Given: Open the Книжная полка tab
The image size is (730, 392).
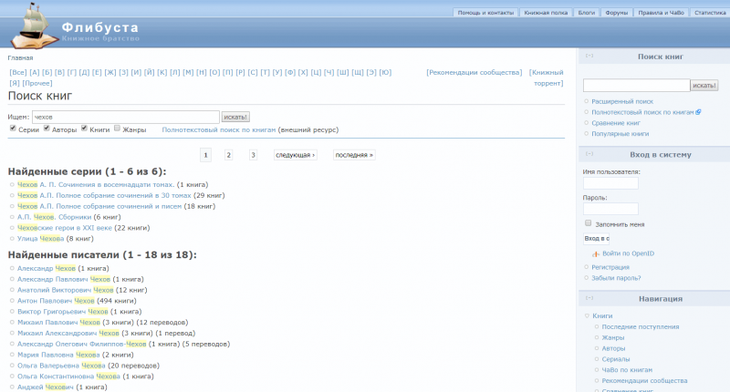Looking at the screenshot, I should pyautogui.click(x=546, y=13).
